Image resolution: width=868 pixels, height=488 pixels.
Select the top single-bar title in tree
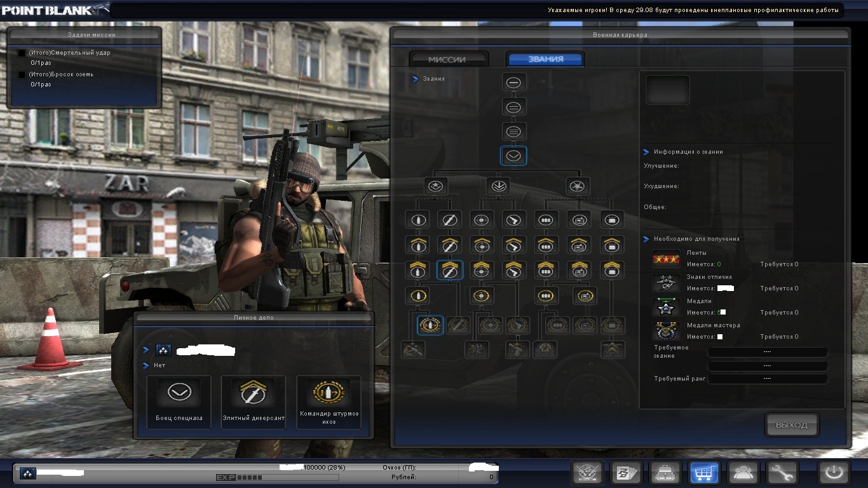[x=513, y=83]
